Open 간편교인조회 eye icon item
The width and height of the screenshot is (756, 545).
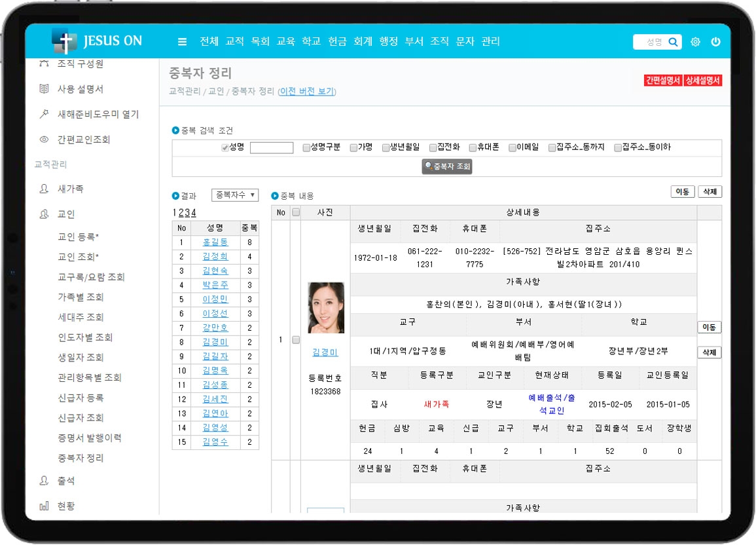pyautogui.click(x=44, y=140)
